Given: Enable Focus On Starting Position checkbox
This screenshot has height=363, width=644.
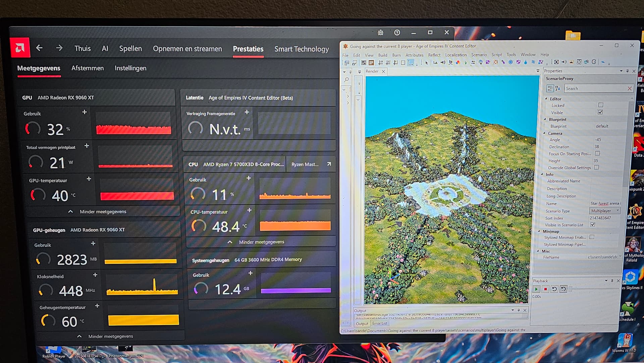Looking at the screenshot, I should pyautogui.click(x=597, y=153).
